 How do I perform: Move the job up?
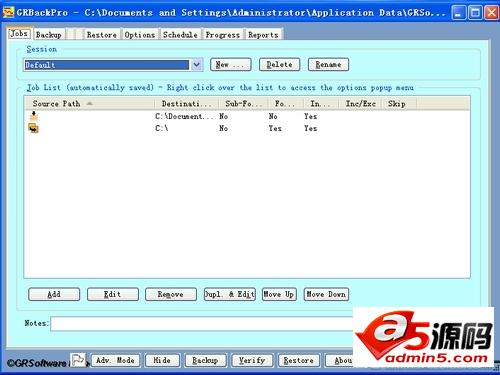[x=279, y=294]
